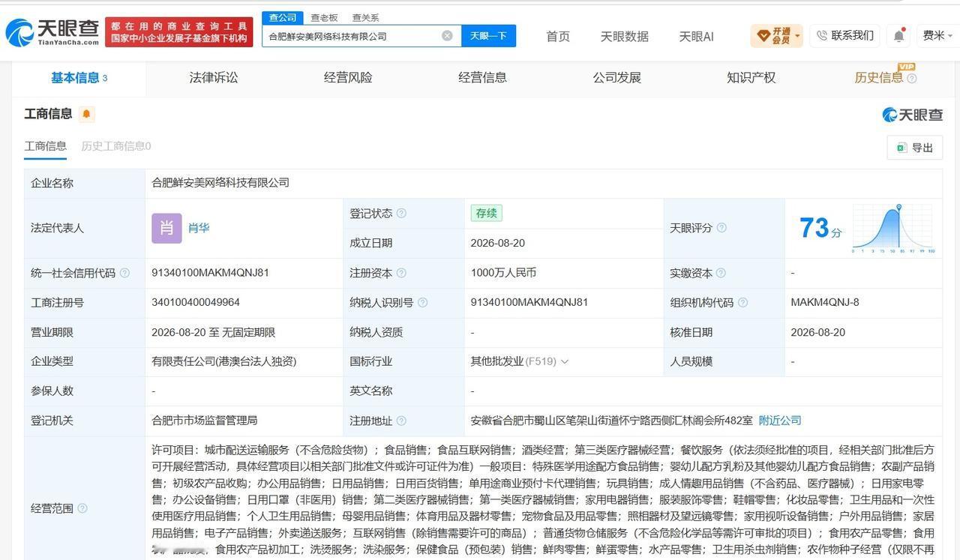960x560 pixels.
Task: Click the 联系我们 button
Action: 845,35
